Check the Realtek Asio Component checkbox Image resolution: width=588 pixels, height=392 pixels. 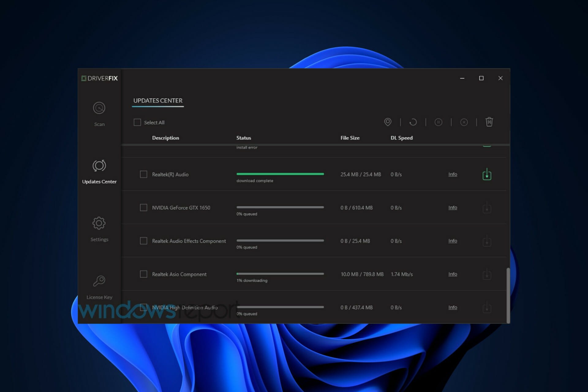coord(143,274)
